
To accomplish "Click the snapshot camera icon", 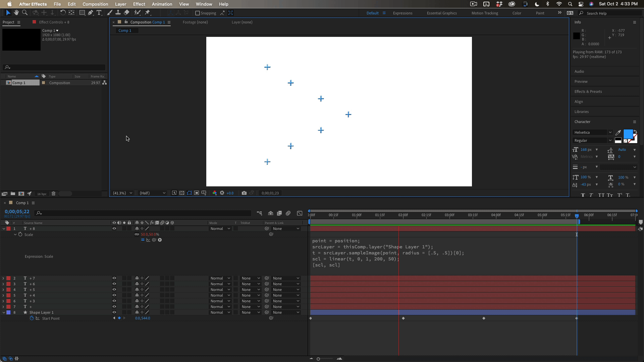I will coord(244,193).
